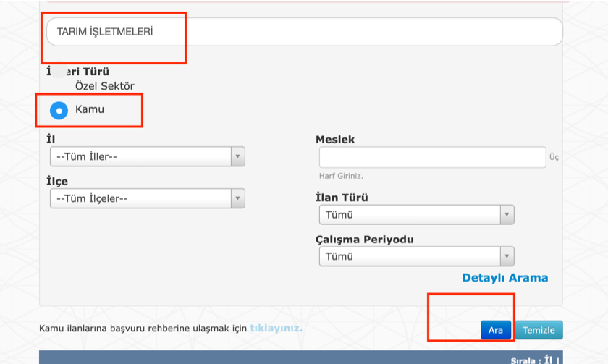Click the İlan Türü dropdown arrow icon
608x364 pixels.
(507, 215)
